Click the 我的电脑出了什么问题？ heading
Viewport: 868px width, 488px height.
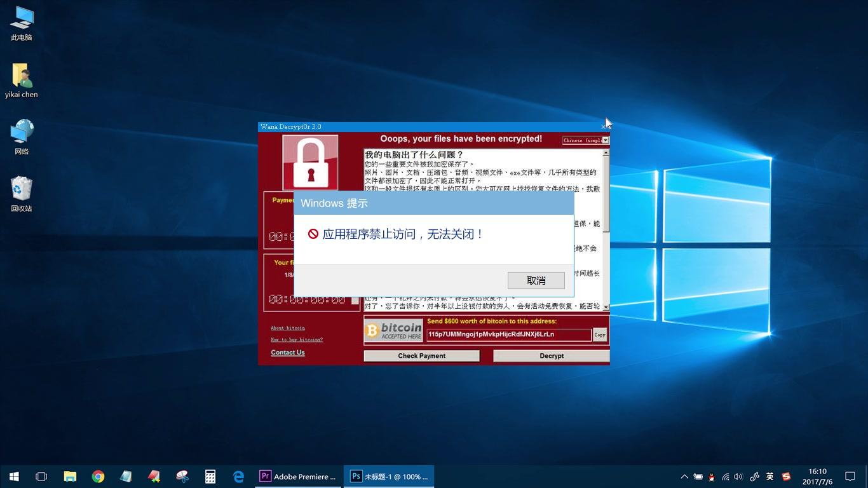[414, 154]
